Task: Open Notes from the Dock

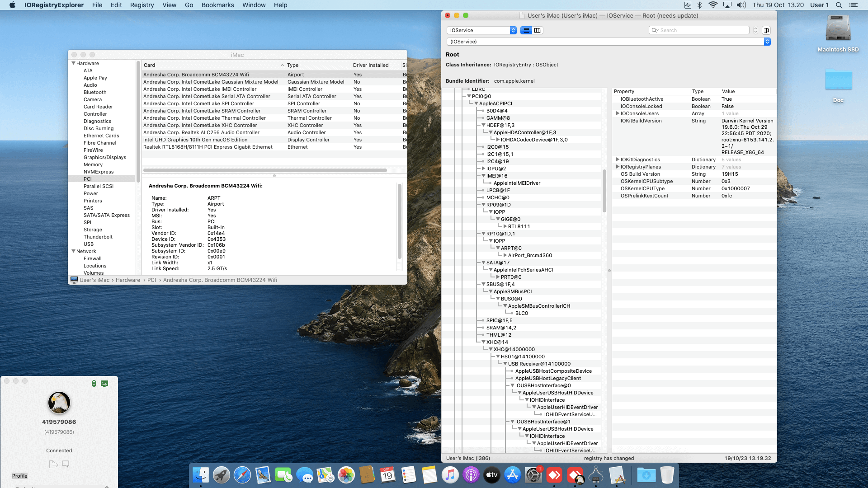Action: (429, 475)
